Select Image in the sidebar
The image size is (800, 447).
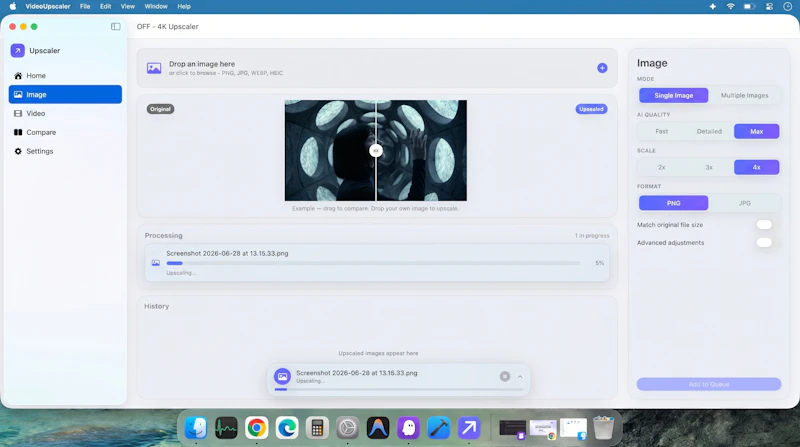pyautogui.click(x=65, y=94)
